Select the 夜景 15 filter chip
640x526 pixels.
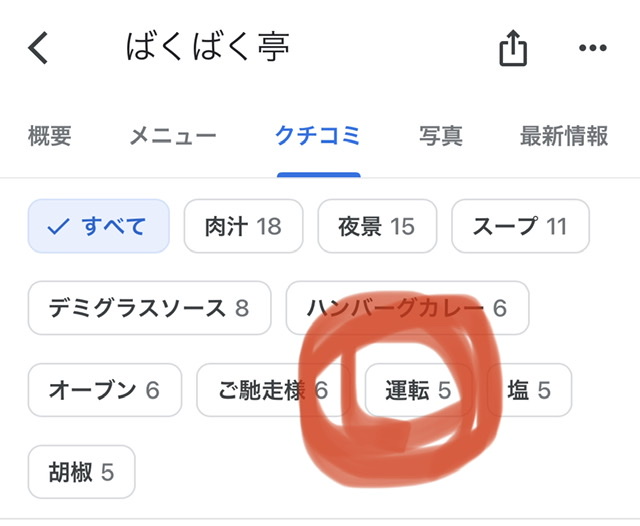377,226
